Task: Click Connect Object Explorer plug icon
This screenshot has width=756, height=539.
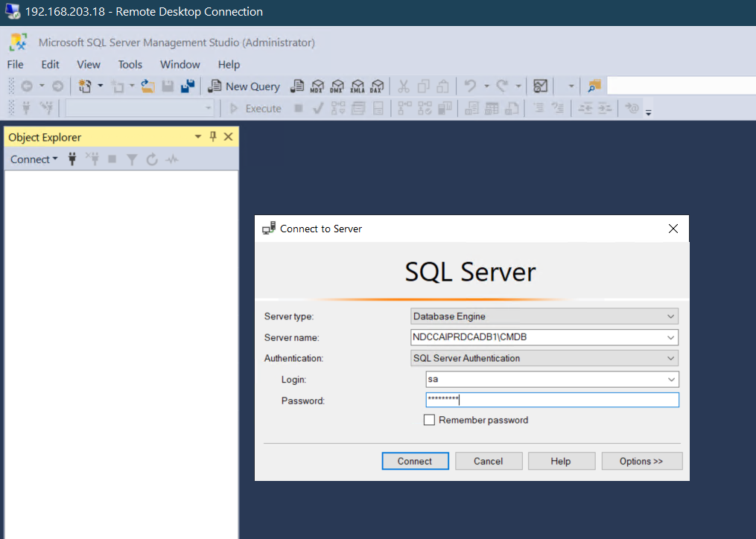Action: pos(72,159)
